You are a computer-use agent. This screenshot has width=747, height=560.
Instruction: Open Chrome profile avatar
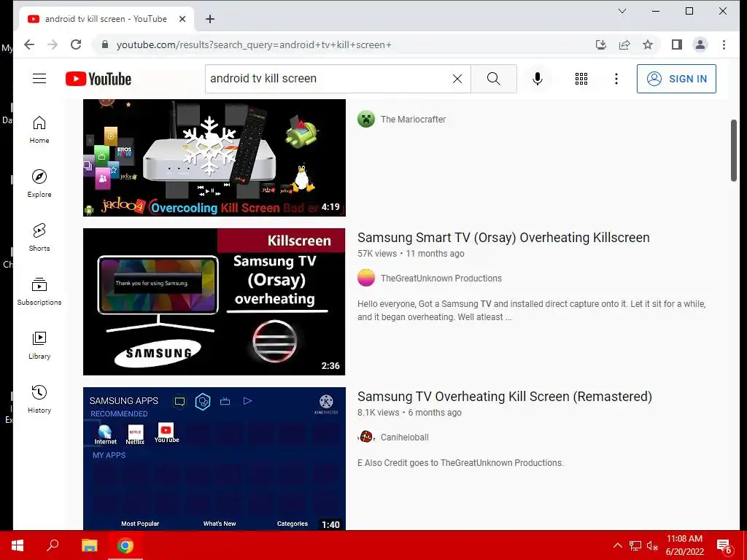point(700,44)
